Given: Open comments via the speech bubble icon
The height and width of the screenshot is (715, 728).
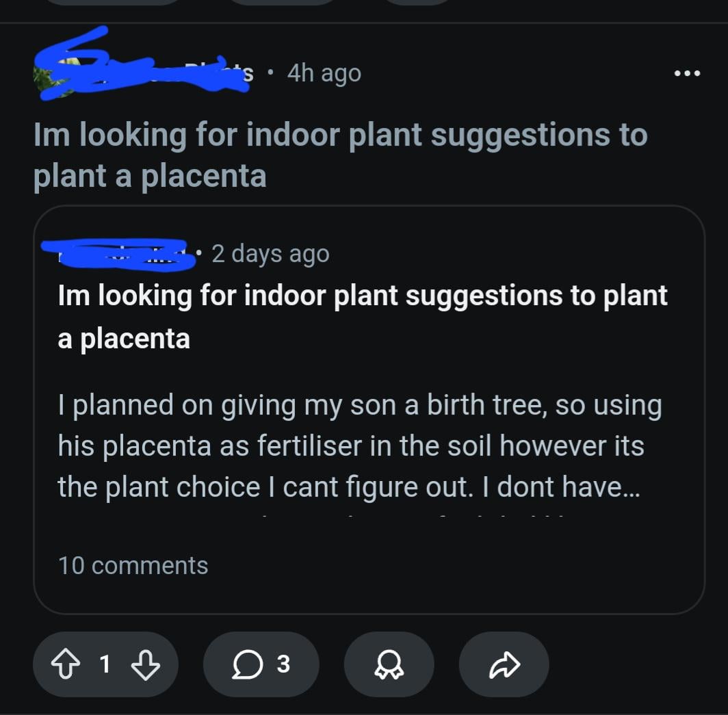Looking at the screenshot, I should [x=261, y=664].
